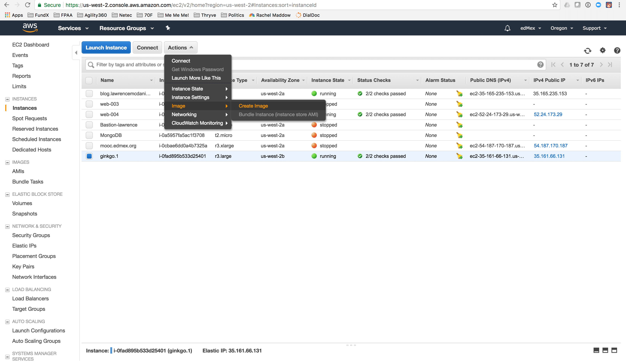Viewport: 626px width, 364px height.
Task: Open Chrome three-dot menu
Action: (619, 5)
